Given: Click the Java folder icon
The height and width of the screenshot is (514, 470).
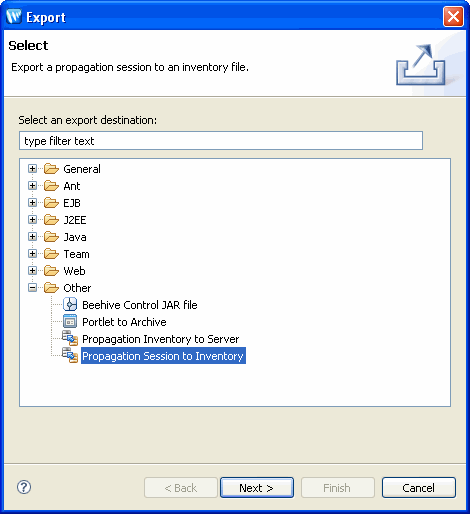Looking at the screenshot, I should pos(51,237).
